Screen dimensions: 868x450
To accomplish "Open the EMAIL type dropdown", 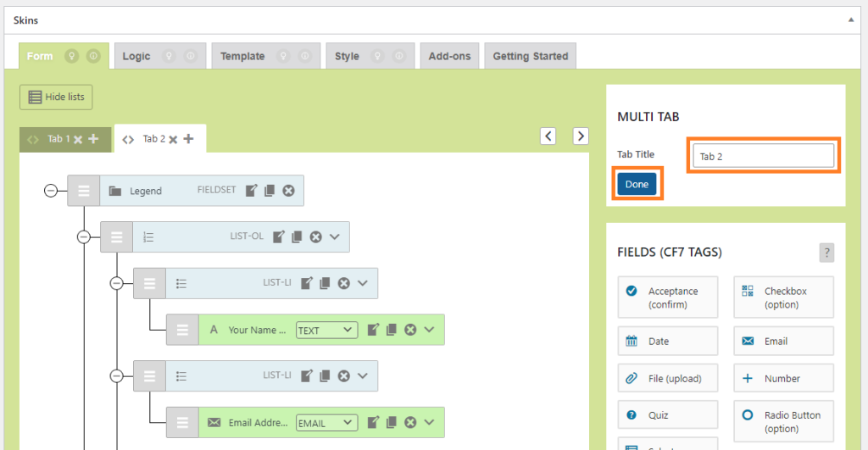I will click(326, 423).
